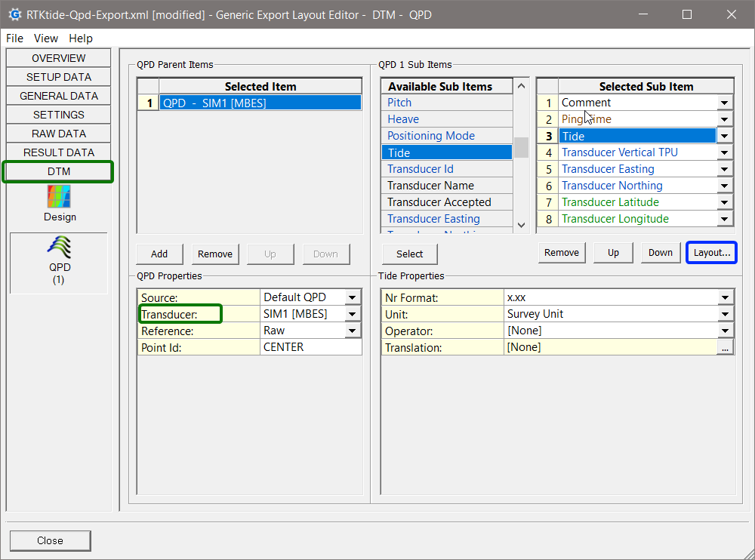Click the Design color grid icon
Screen dimensions: 755x560
point(59,196)
